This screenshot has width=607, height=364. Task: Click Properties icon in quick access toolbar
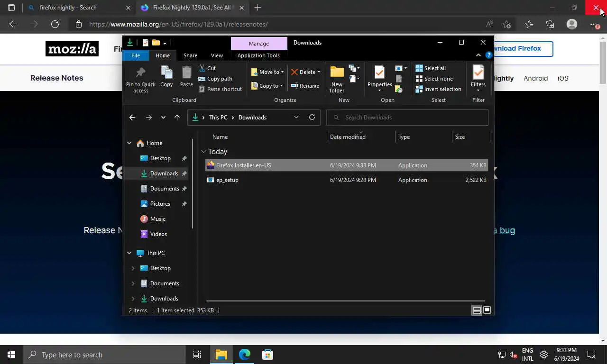pos(145,43)
